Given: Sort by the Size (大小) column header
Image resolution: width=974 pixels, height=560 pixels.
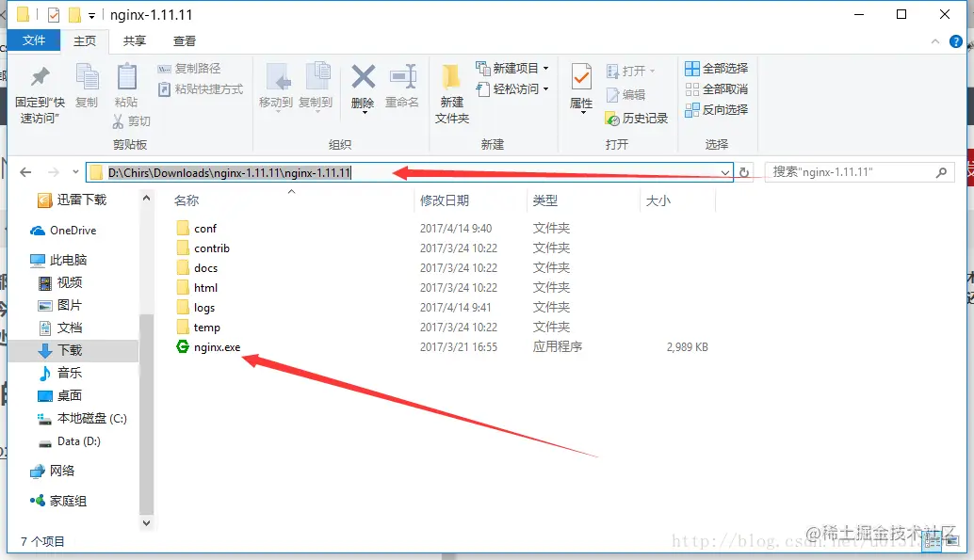Looking at the screenshot, I should [x=657, y=200].
